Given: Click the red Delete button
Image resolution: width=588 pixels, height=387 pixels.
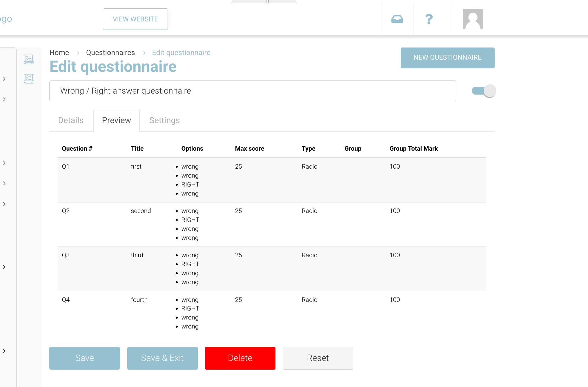Looking at the screenshot, I should [240, 358].
